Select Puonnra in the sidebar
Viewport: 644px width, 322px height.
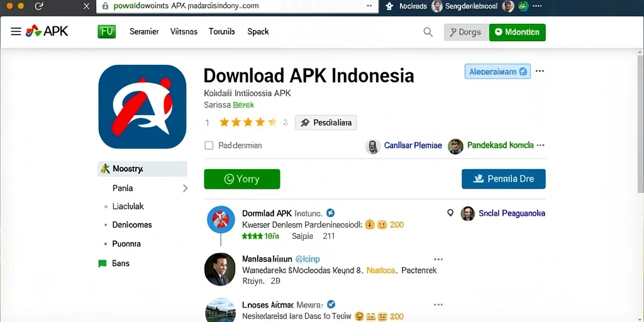(126, 243)
